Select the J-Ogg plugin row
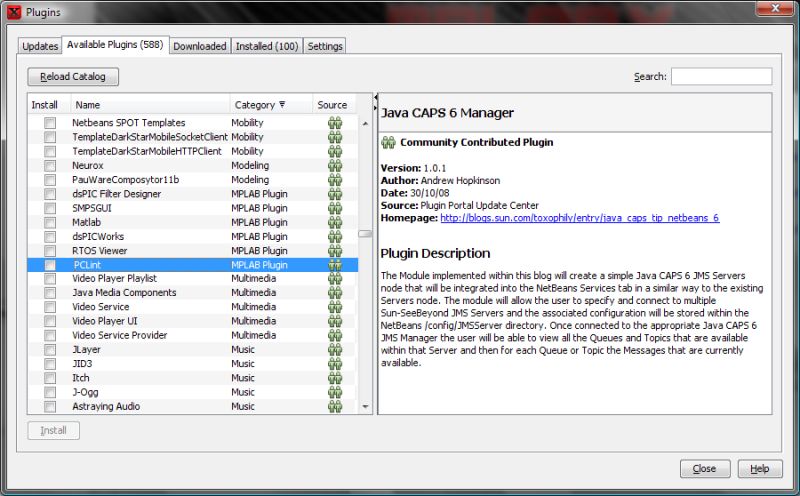Image resolution: width=800 pixels, height=496 pixels. coord(193,392)
